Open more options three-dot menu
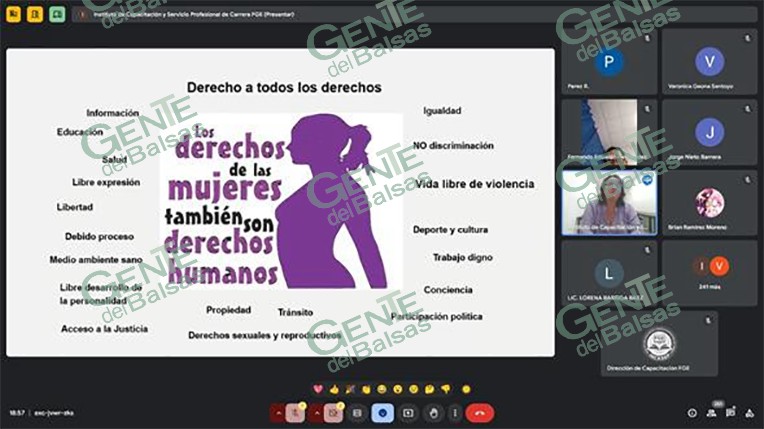This screenshot has height=429, width=764. (457, 412)
